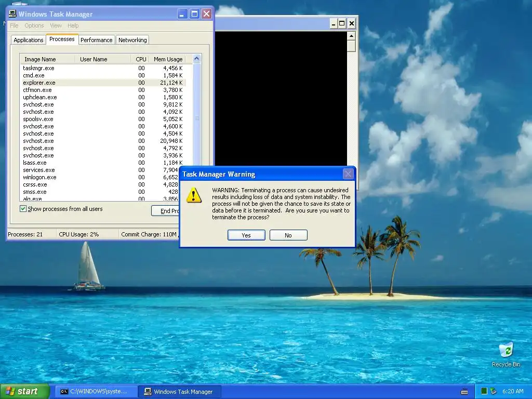
Task: Click the Task Manager title bar icon
Action: [x=12, y=14]
